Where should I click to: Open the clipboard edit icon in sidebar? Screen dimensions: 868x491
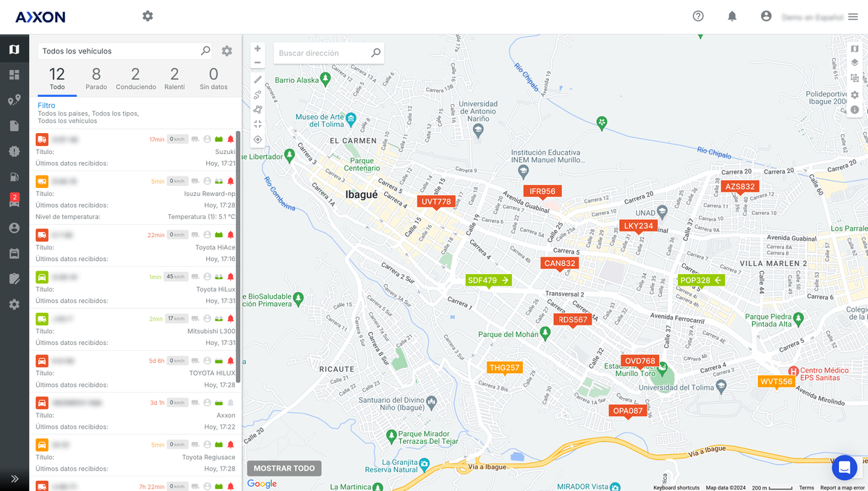click(14, 278)
